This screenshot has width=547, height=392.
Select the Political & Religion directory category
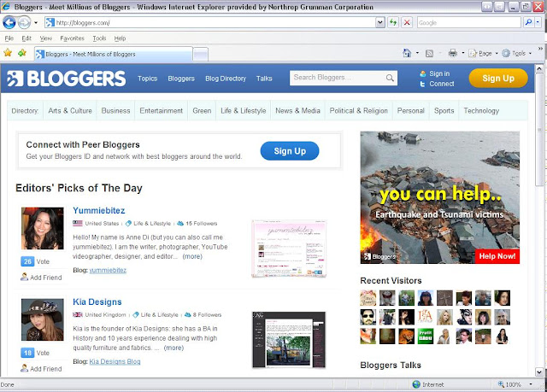tap(359, 111)
